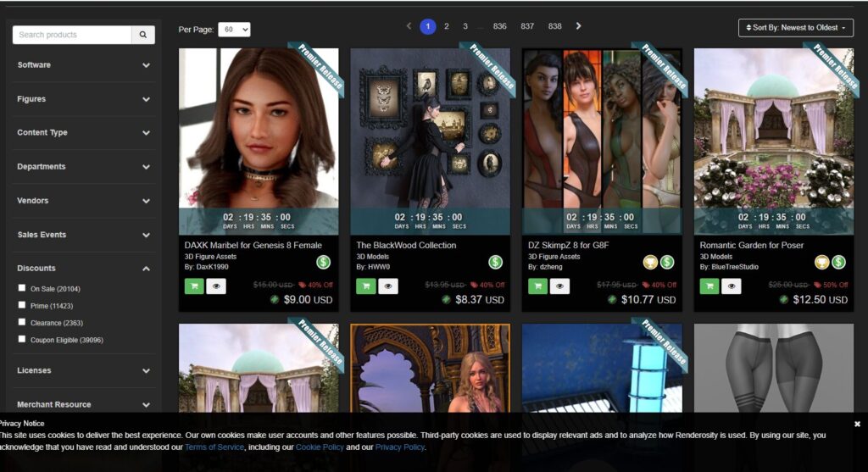Tick the Coupon Eligible checkbox

[21, 339]
